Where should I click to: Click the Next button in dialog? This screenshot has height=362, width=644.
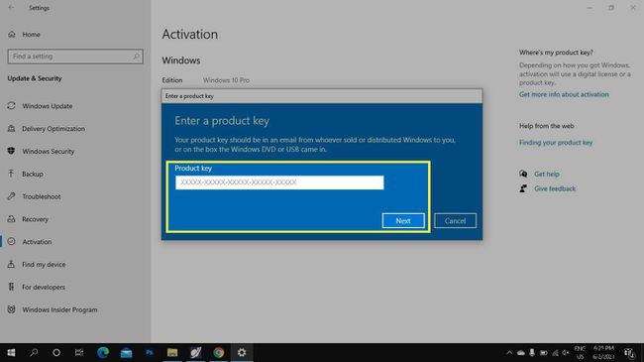coord(403,221)
